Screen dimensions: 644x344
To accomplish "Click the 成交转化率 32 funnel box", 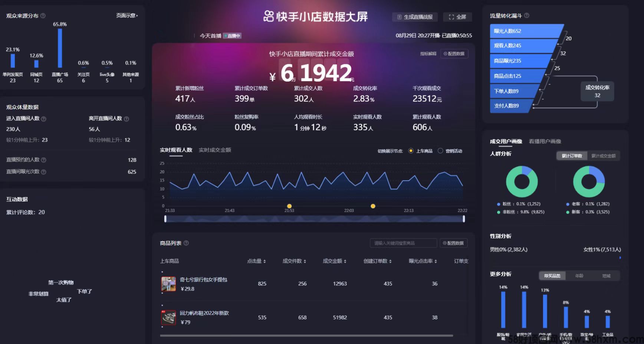I will point(597,91).
